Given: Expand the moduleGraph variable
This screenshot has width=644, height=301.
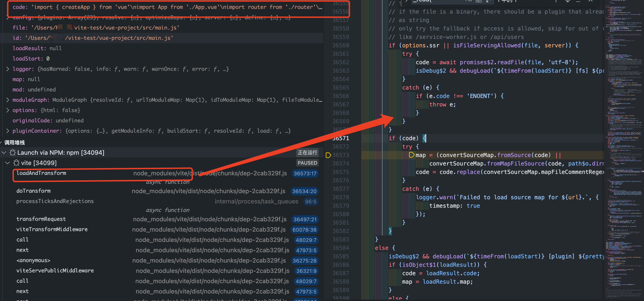Looking at the screenshot, I should [x=8, y=100].
